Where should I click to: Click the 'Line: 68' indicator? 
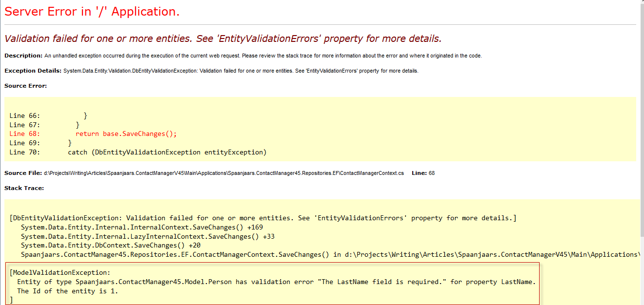click(423, 173)
